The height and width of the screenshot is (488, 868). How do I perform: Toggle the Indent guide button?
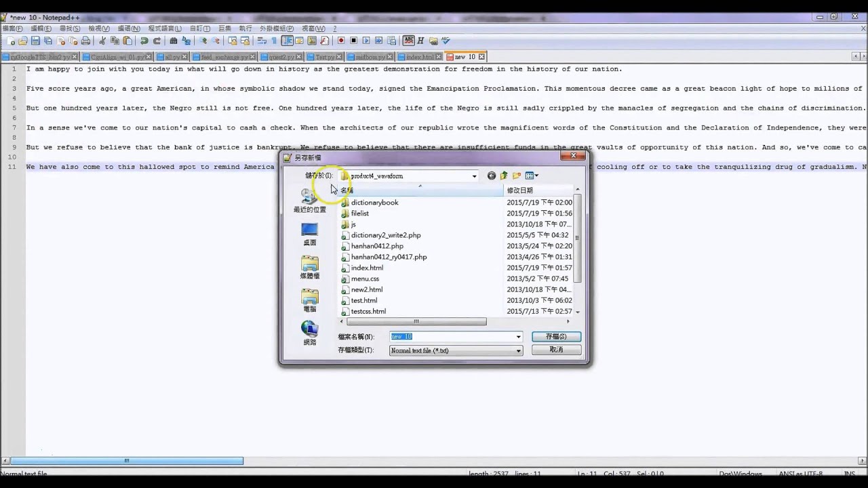(x=287, y=41)
